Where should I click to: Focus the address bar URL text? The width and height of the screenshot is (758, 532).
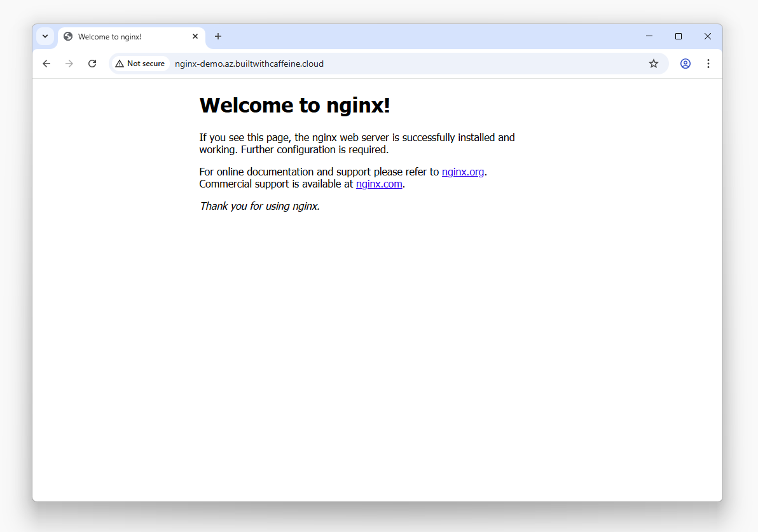249,64
